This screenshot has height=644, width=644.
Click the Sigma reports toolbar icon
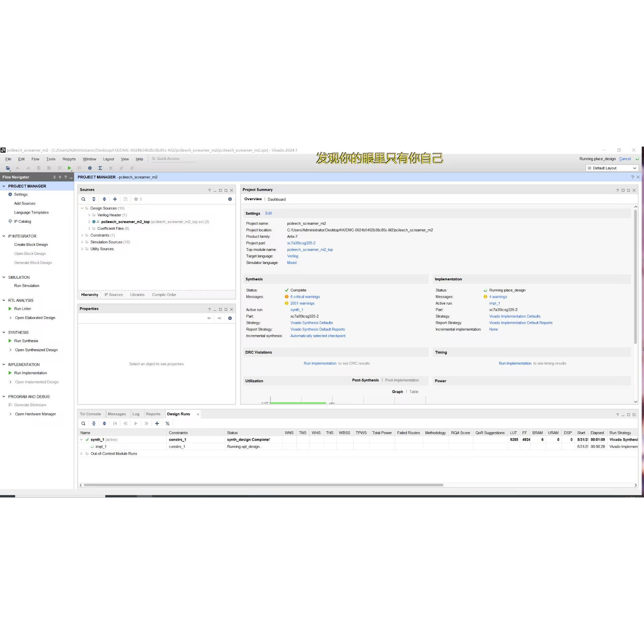coord(100,168)
